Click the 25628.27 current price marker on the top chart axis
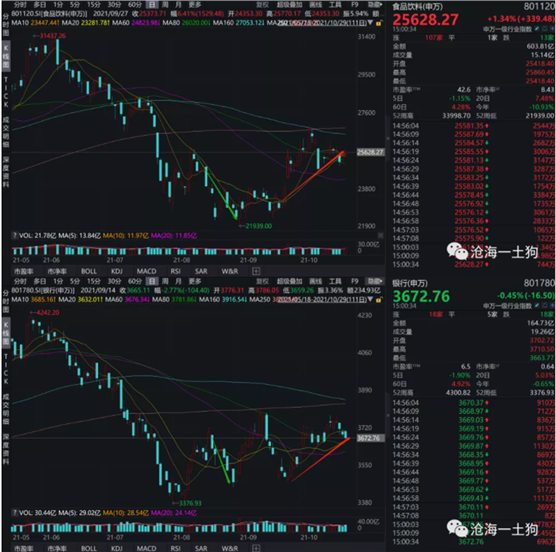The width and height of the screenshot is (556, 552). [x=371, y=152]
